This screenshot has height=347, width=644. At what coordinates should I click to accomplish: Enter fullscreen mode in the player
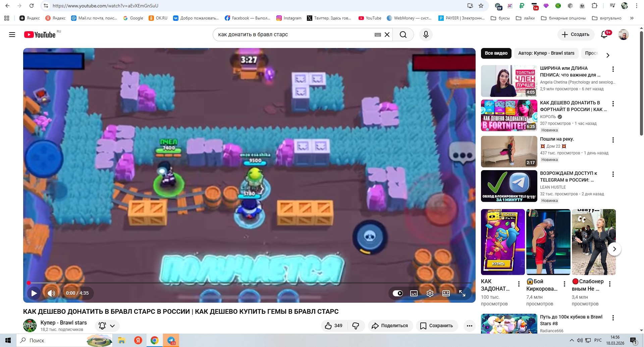462,293
